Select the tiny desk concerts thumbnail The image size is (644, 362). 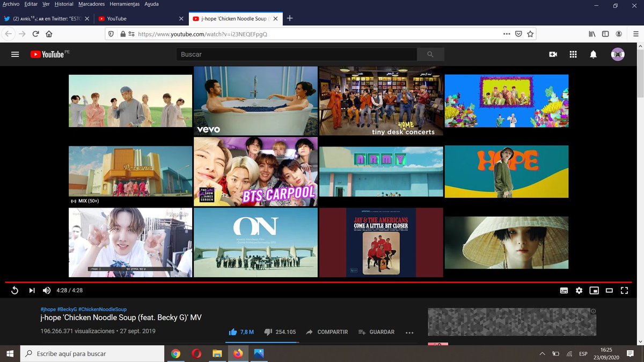click(x=381, y=101)
